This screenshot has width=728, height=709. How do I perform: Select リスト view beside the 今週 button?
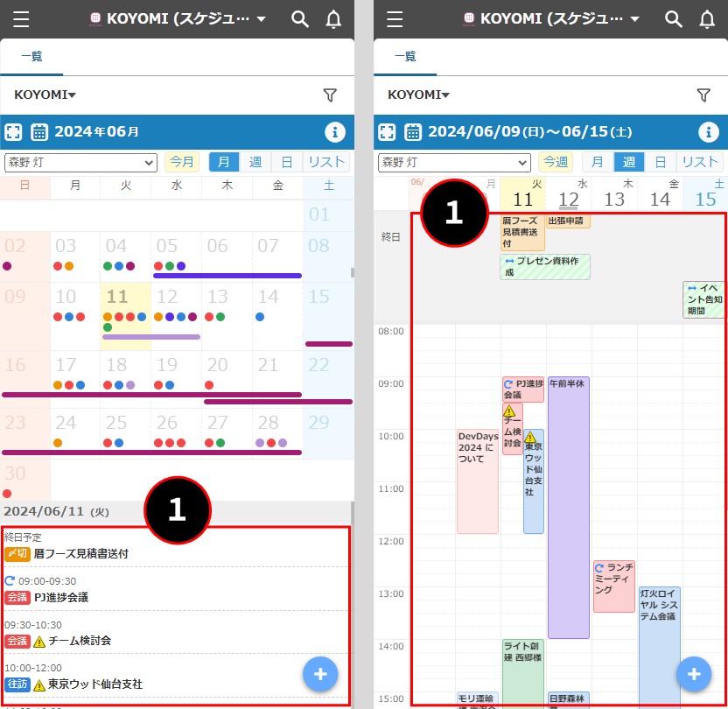pos(700,162)
